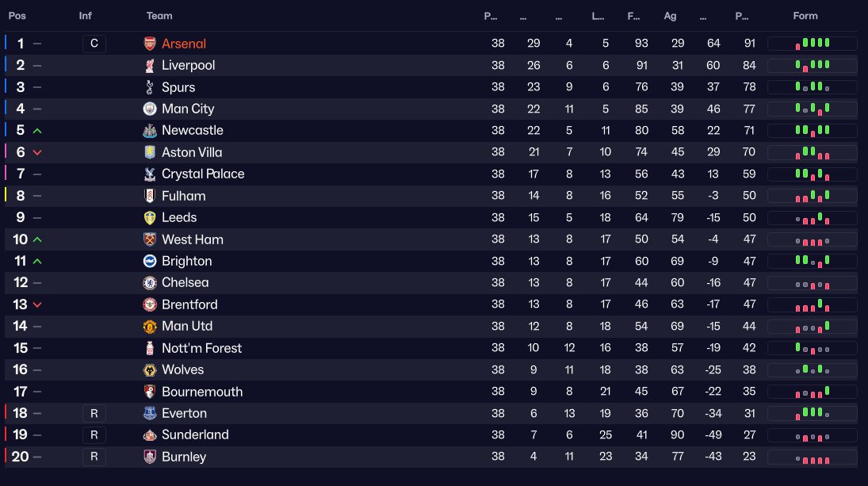Click the Champions 'C' badge beside Arsenal
Image resolution: width=868 pixels, height=486 pixels.
tap(94, 44)
